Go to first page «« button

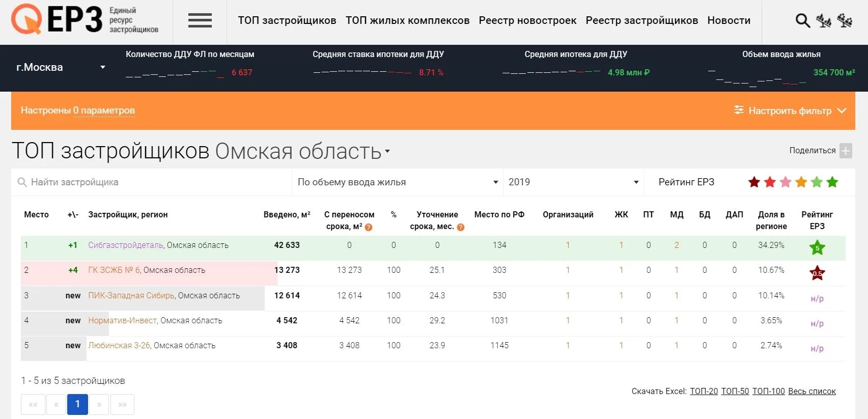pyautogui.click(x=33, y=405)
